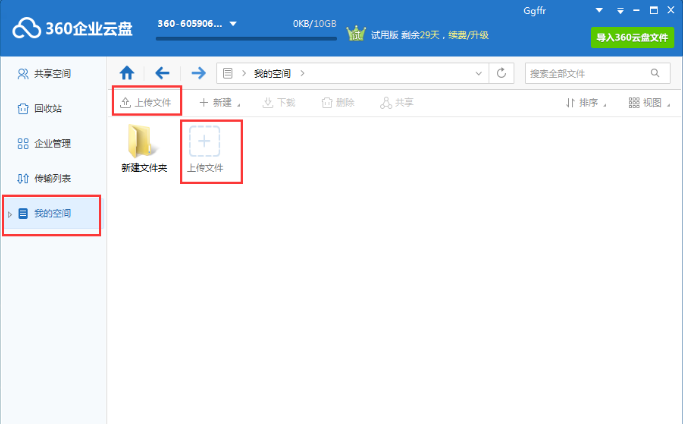Click the storage usage progress bar
Screen dimensions: 683x424
coord(246,39)
